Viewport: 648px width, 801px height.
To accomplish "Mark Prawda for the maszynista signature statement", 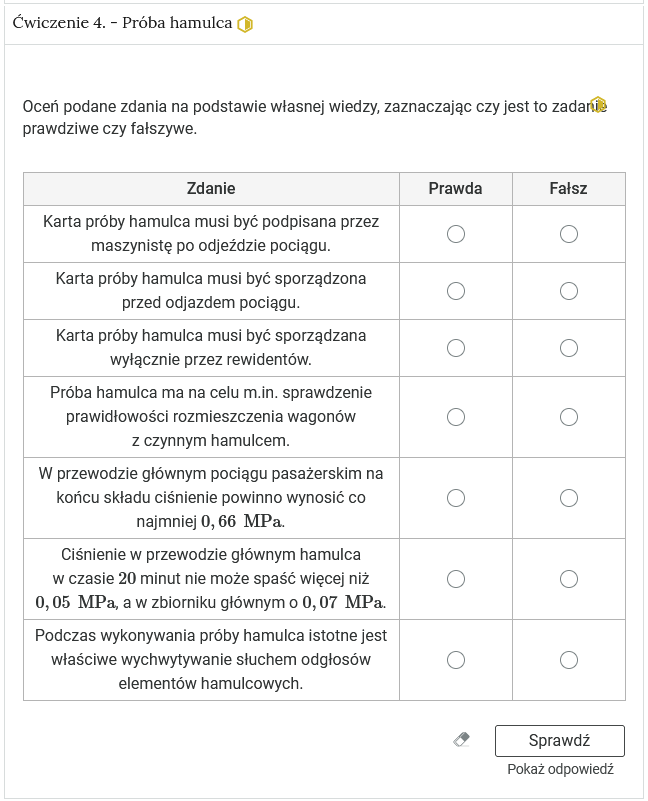I will tap(455, 234).
